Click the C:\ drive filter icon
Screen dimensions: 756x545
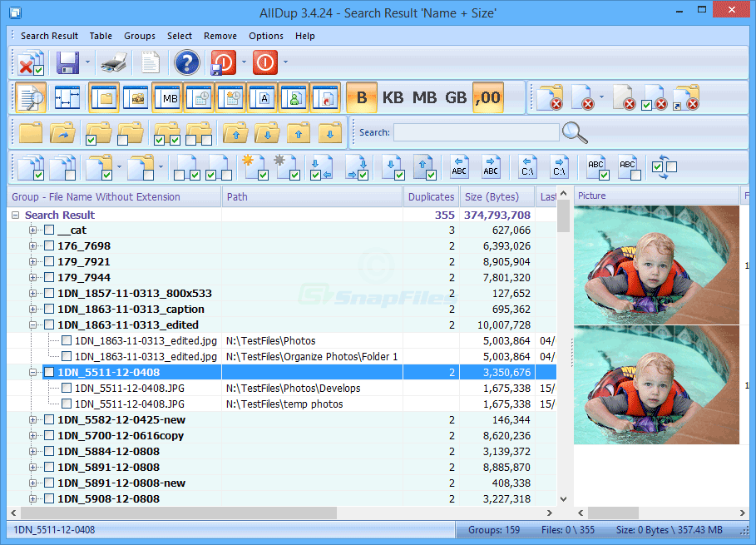[527, 166]
